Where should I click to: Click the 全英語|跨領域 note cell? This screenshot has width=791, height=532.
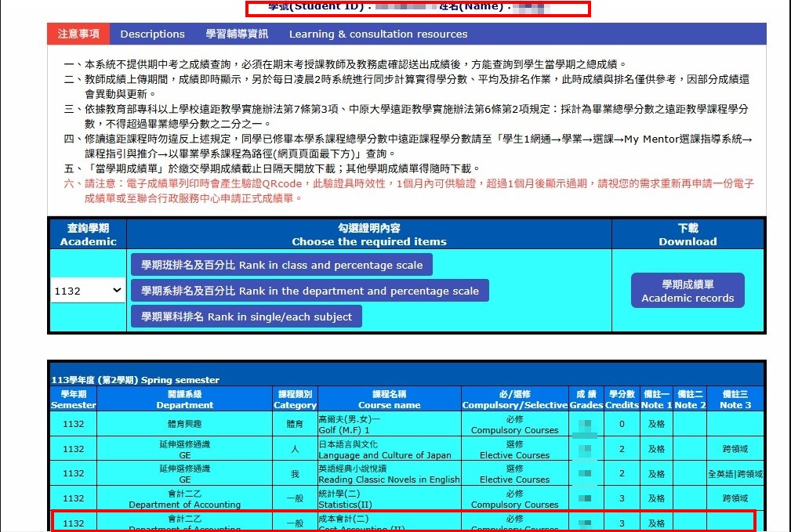[735, 474]
